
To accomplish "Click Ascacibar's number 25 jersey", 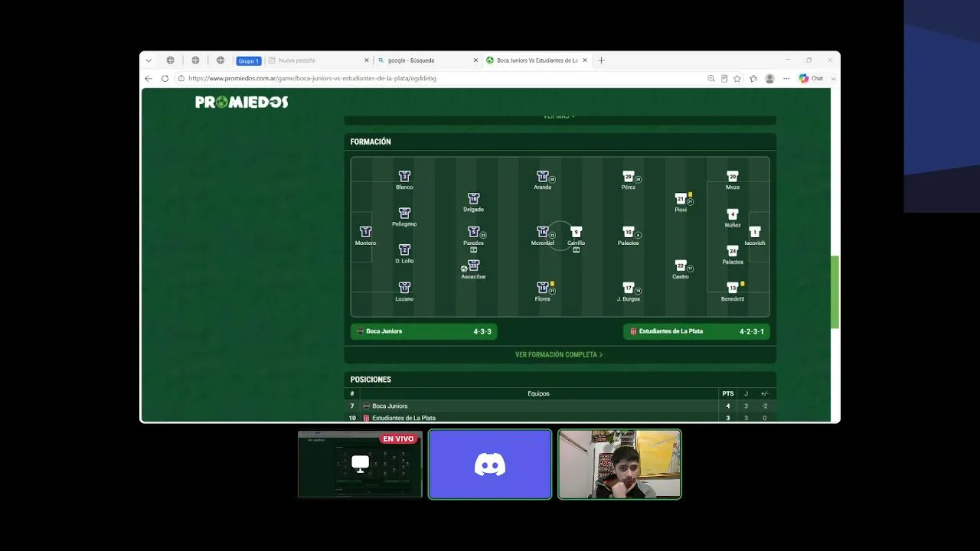I will [473, 266].
